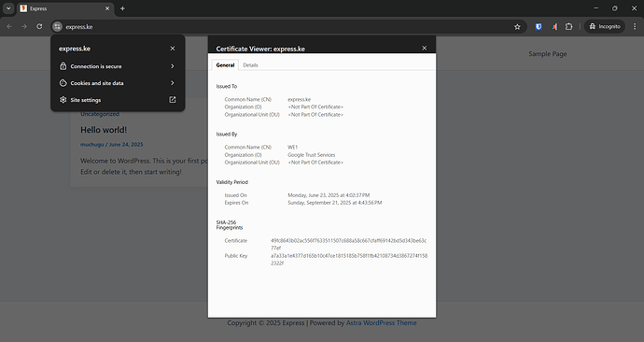Click the site information icon in address bar
Image resolution: width=644 pixels, height=342 pixels.
tap(57, 27)
